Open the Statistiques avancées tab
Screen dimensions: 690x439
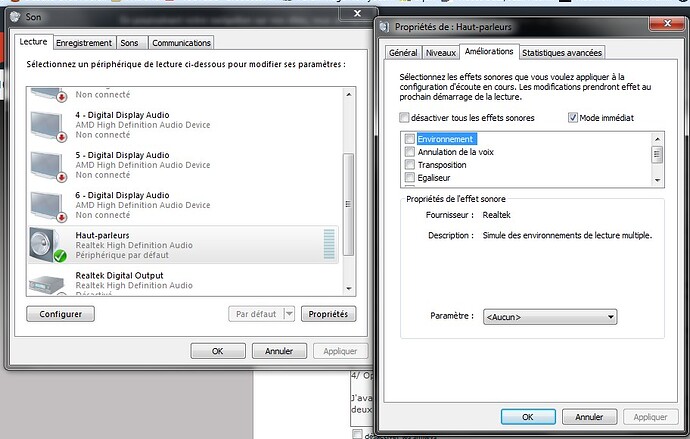pos(561,52)
